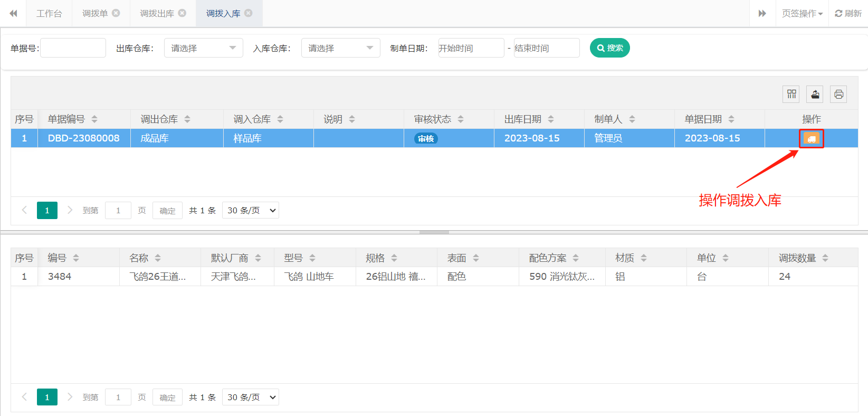This screenshot has width=868, height=416.
Task: Click the 单据号 input field
Action: 73,48
